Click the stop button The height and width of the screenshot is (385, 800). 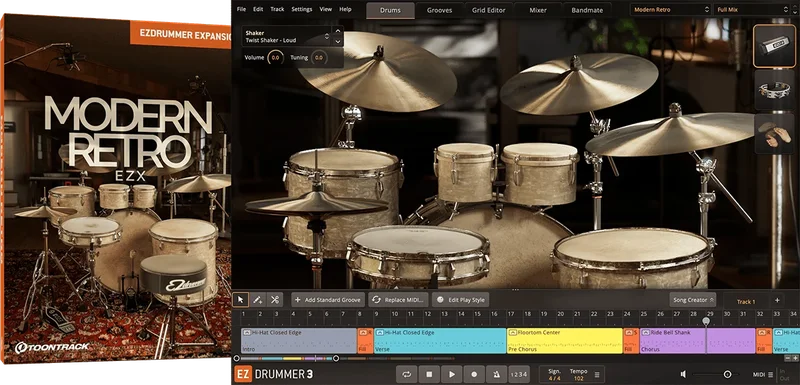(429, 374)
